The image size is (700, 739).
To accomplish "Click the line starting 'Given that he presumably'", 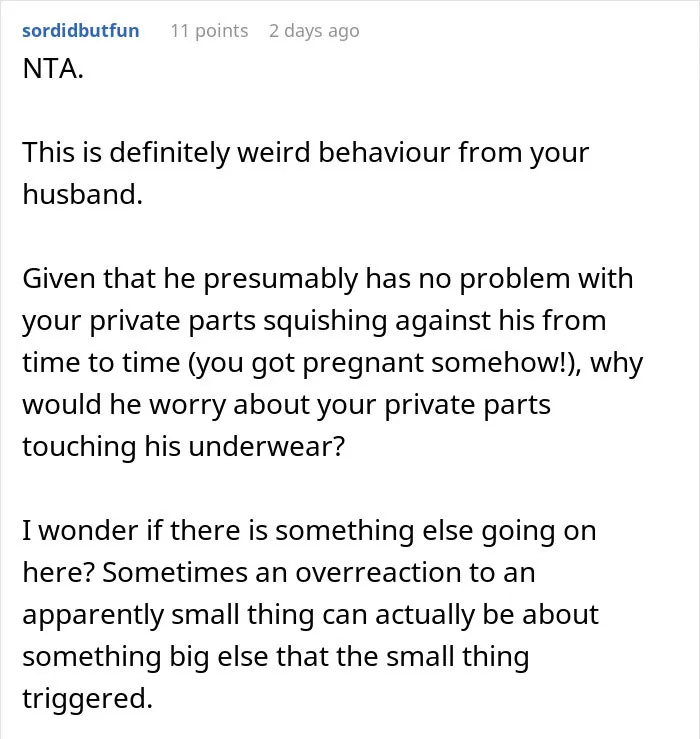I will click(328, 279).
